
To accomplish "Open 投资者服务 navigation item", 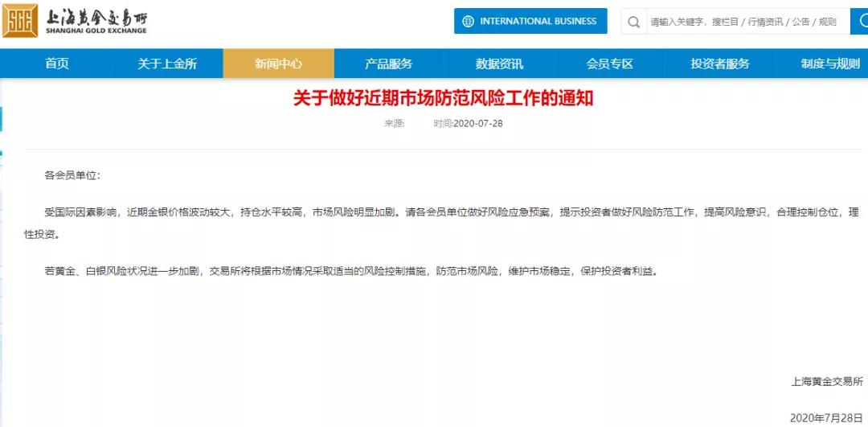I will click(719, 64).
